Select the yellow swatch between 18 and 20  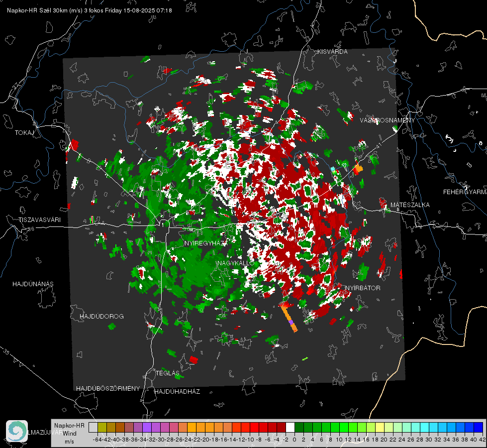click(x=380, y=428)
